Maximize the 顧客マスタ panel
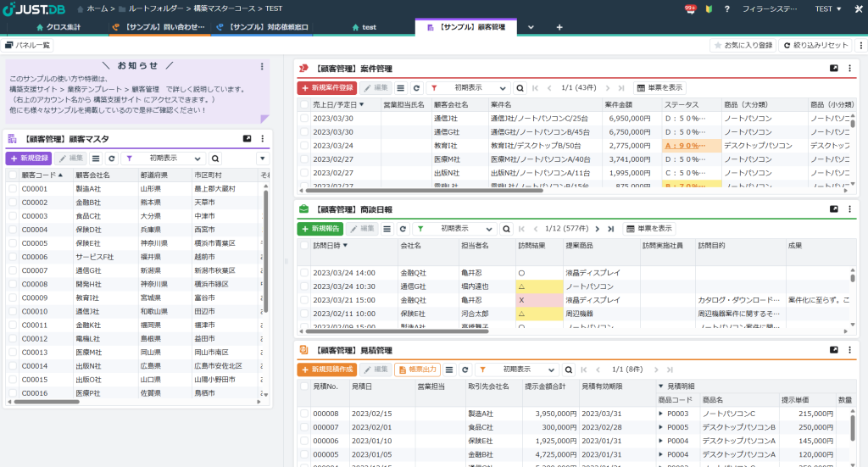Viewport: 868px width, 467px height. point(247,139)
